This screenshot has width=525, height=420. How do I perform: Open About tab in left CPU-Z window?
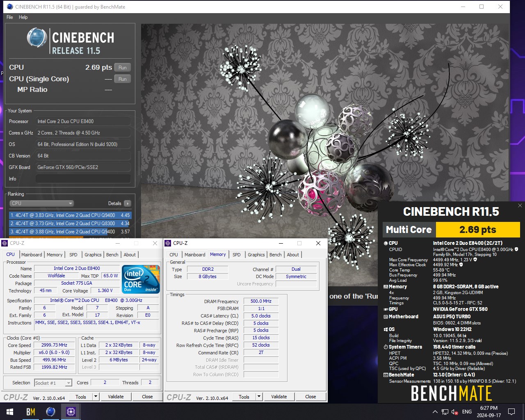click(130, 255)
